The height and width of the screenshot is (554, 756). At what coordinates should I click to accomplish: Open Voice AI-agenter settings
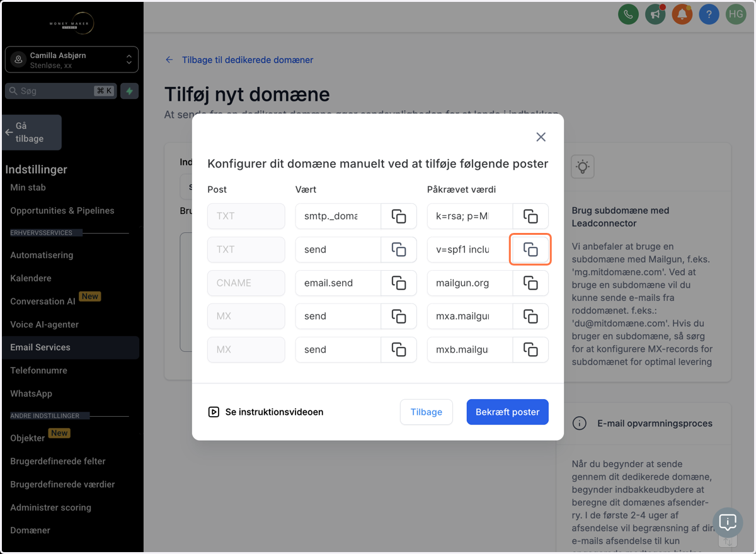pyautogui.click(x=44, y=324)
